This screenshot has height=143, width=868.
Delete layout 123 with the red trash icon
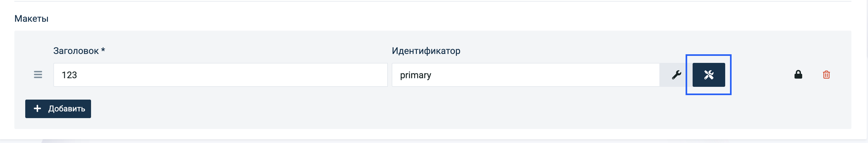tap(826, 75)
